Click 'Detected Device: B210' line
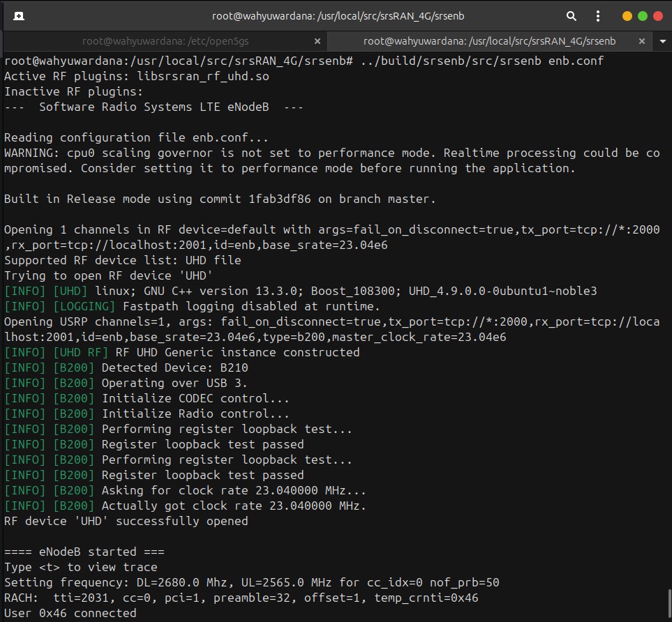The width and height of the screenshot is (672, 622). [126, 368]
